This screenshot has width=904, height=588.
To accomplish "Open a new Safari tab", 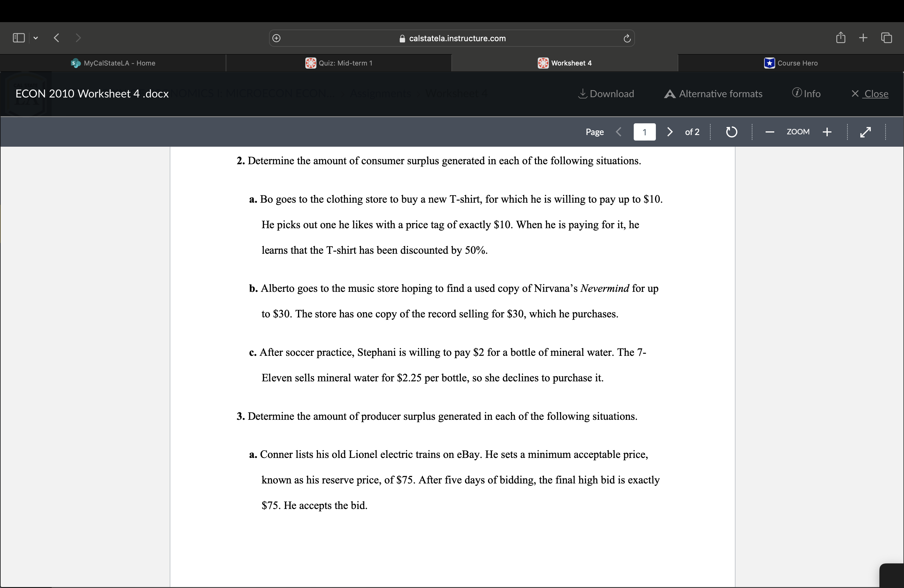I will [863, 38].
